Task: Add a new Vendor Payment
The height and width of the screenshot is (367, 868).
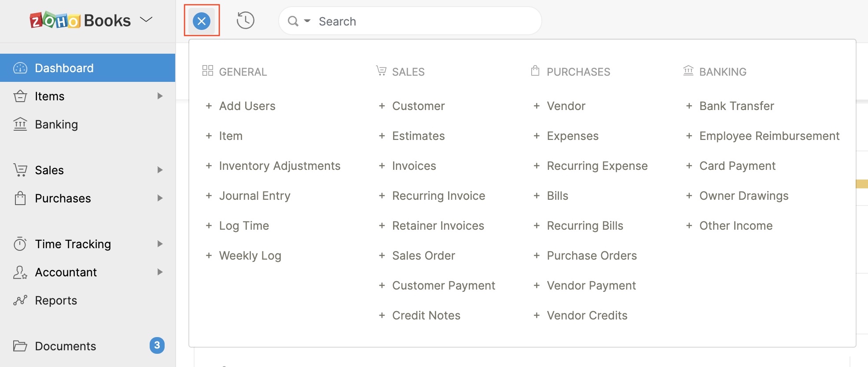Action: [591, 286]
